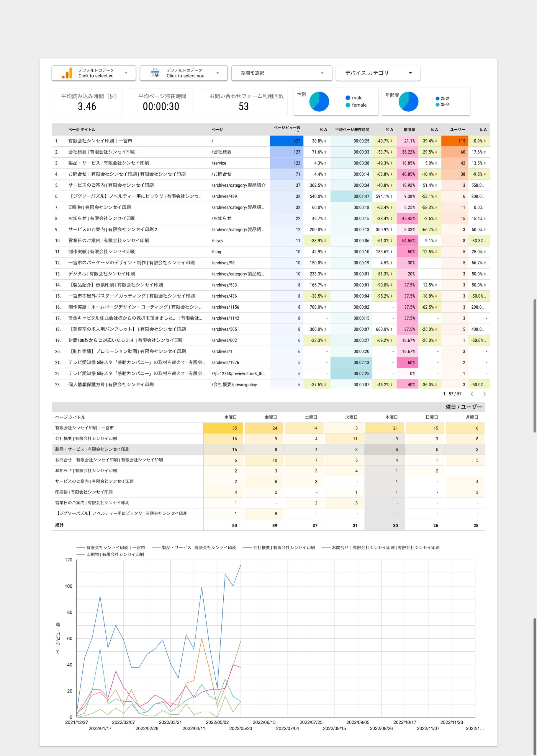Click the 性別 gender pie chart
The image size is (537, 756).
(319, 102)
